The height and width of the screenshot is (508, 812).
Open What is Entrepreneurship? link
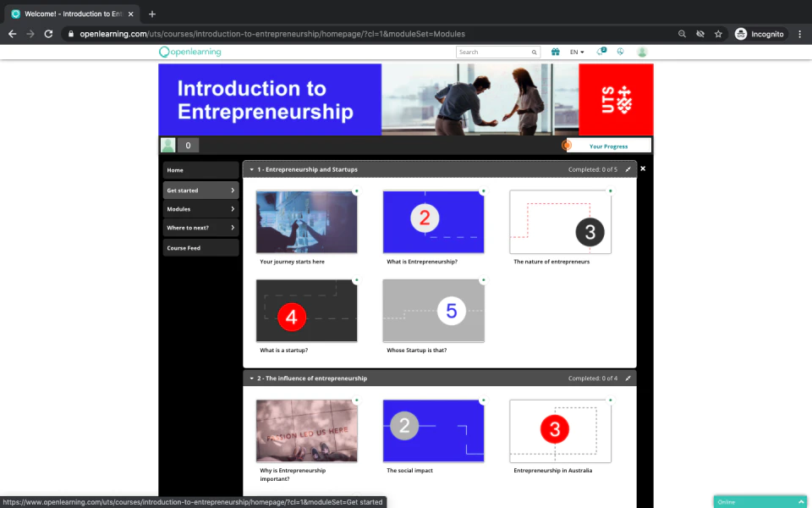point(422,262)
